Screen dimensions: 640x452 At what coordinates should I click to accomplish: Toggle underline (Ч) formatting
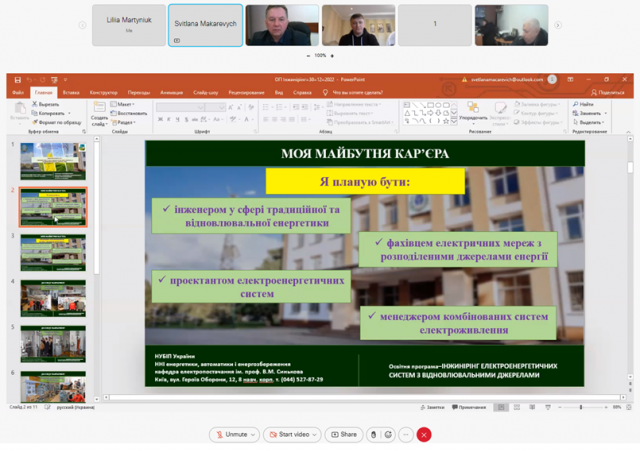177,119
